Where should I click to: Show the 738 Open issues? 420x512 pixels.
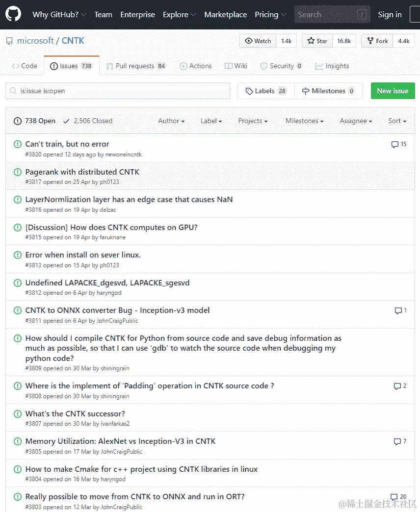[x=35, y=121]
